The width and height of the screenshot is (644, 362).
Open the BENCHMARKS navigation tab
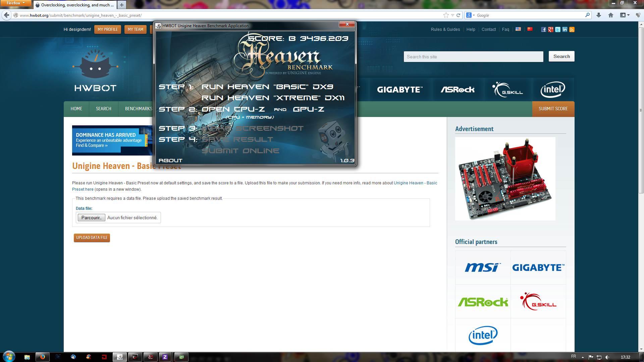[x=139, y=109]
